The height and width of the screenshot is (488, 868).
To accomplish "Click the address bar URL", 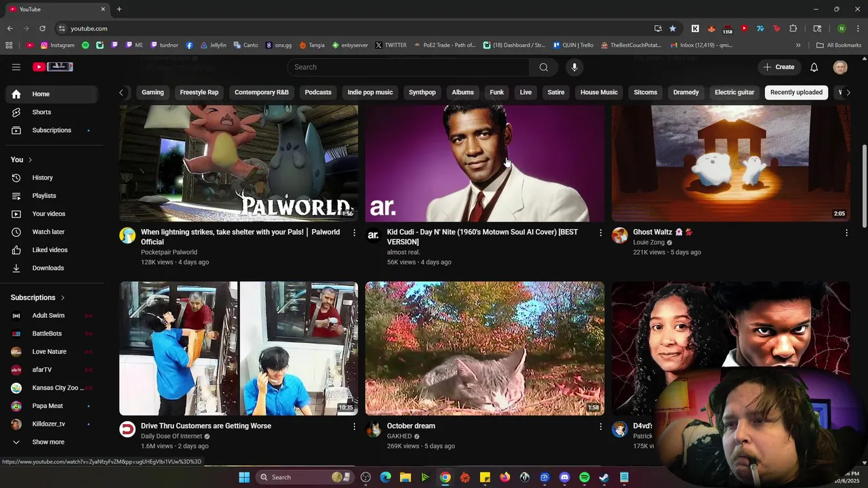I will [89, 28].
